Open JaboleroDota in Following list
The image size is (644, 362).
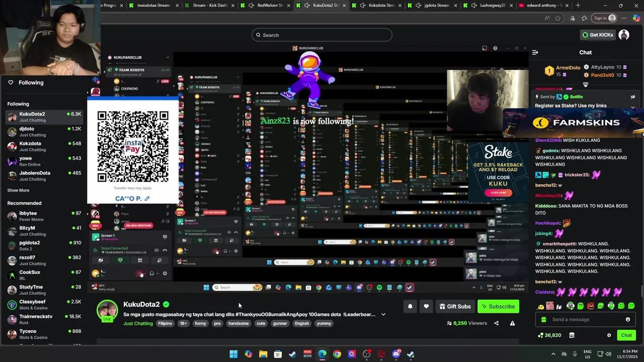point(44,176)
